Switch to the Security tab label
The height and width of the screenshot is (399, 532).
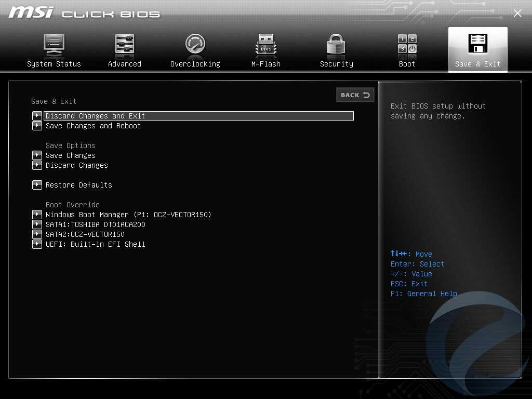pyautogui.click(x=336, y=64)
